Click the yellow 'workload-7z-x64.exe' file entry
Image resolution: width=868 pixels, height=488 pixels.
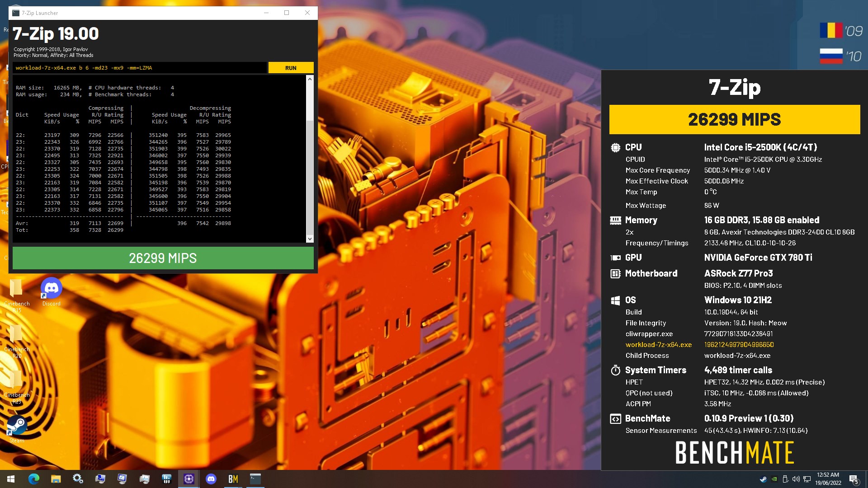click(659, 345)
